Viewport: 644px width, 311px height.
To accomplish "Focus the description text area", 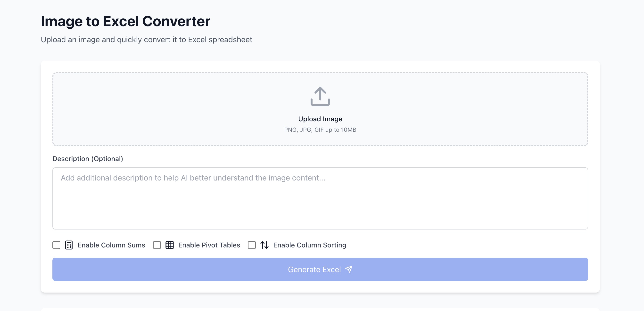I will (320, 198).
